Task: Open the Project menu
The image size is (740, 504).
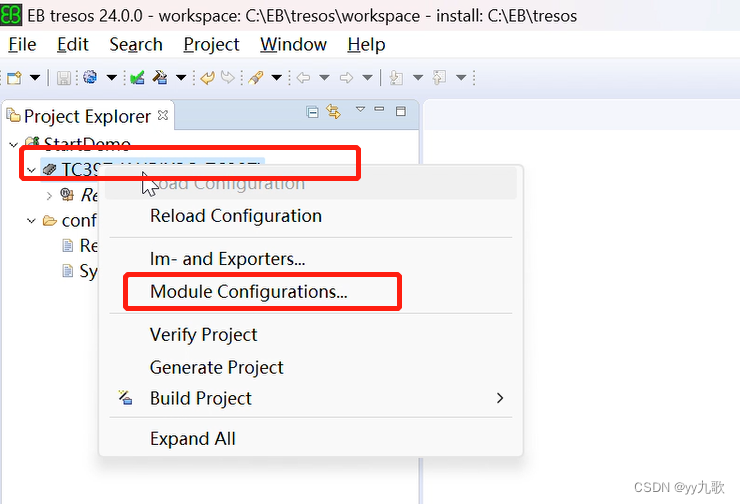Action: point(211,44)
